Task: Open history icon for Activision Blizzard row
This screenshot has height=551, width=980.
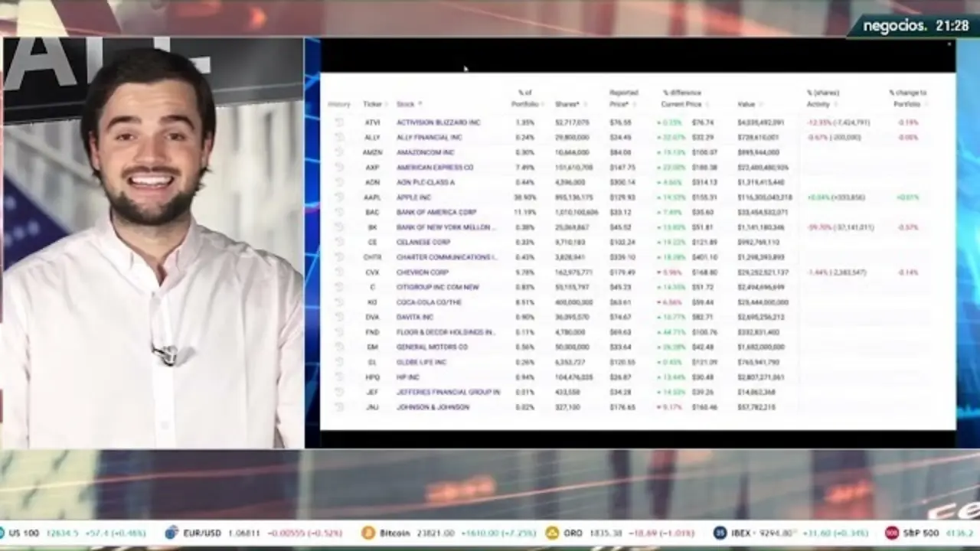Action: tap(339, 122)
